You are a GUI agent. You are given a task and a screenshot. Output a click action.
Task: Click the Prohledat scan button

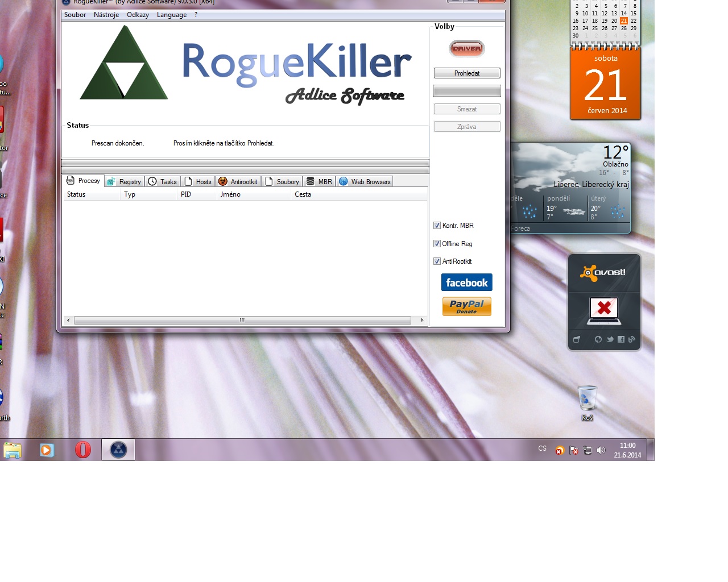pyautogui.click(x=467, y=73)
